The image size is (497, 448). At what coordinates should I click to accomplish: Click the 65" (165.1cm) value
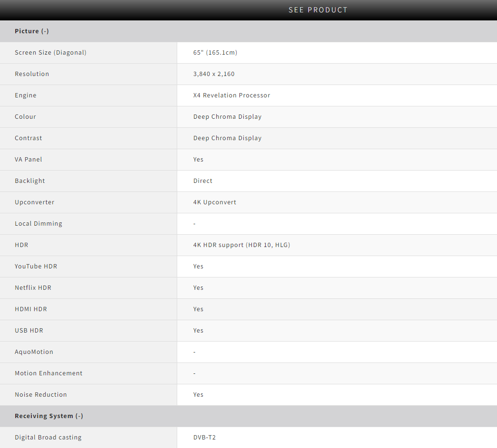[215, 53]
